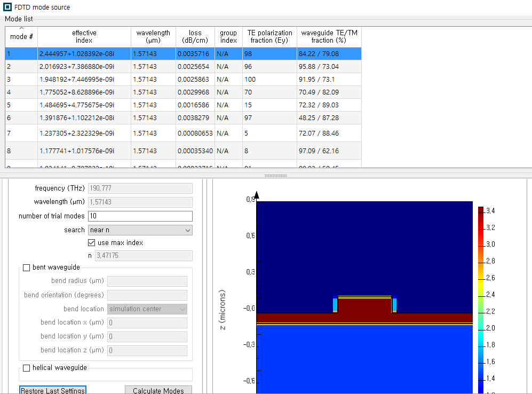Sort by the mode # column header
The height and width of the screenshot is (394, 532).
click(21, 37)
